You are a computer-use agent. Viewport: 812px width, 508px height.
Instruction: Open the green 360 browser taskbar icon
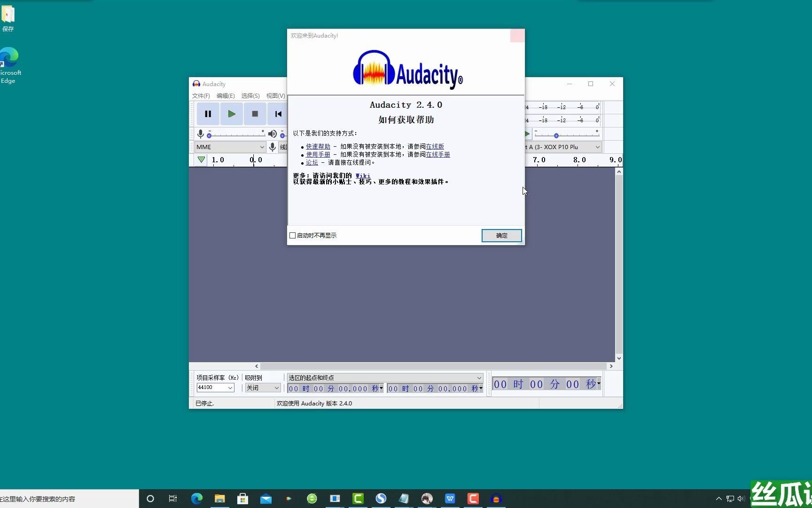(x=312, y=499)
